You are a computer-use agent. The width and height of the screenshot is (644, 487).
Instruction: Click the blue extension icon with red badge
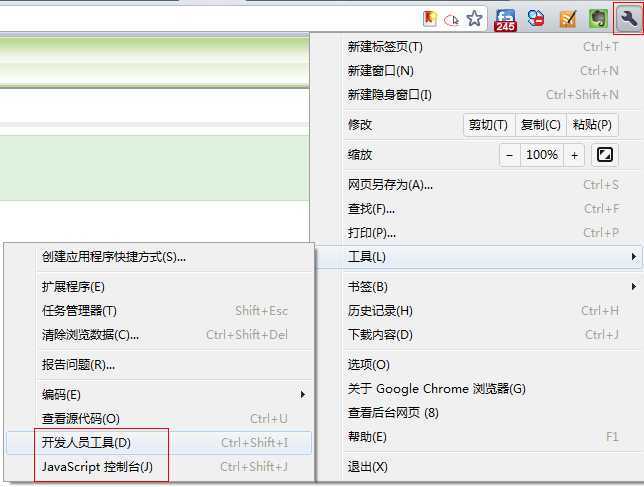[536, 18]
